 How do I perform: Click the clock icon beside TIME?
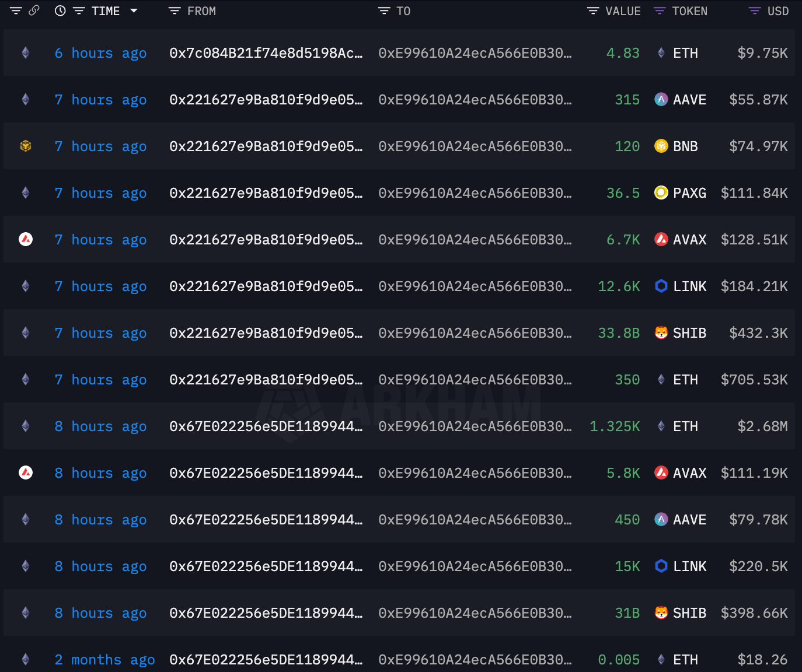pos(60,10)
